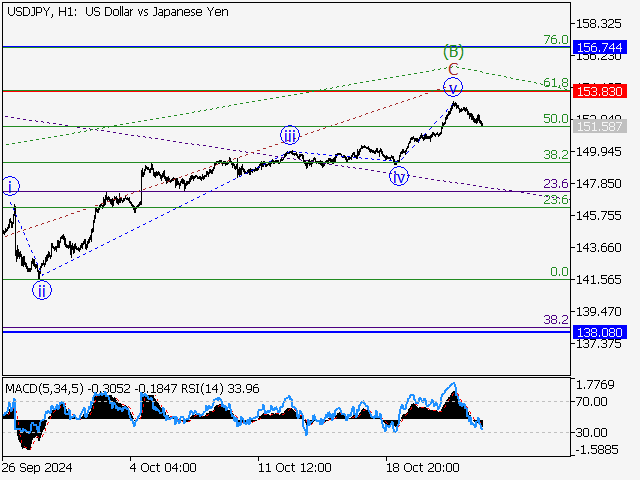
Task: Select the -1.5885 indicator scale value
Action: coord(597,450)
